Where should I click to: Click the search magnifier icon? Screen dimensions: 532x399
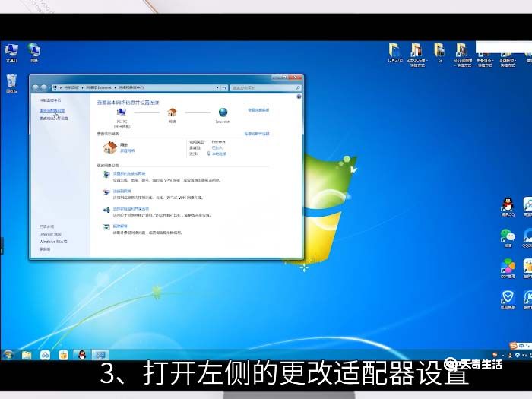click(x=298, y=88)
